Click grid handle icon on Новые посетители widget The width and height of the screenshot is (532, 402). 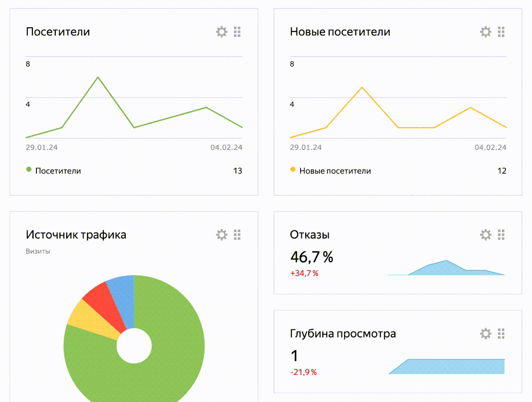tap(501, 32)
